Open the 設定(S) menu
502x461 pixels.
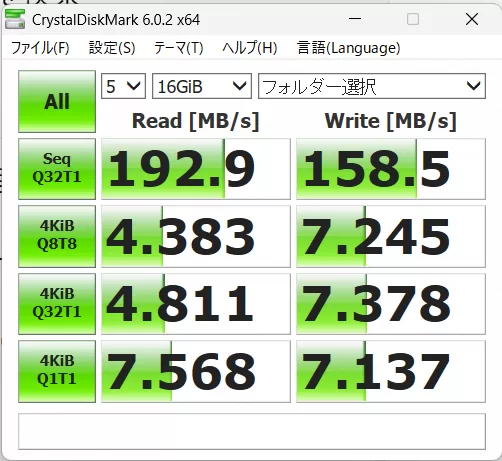pyautogui.click(x=112, y=48)
